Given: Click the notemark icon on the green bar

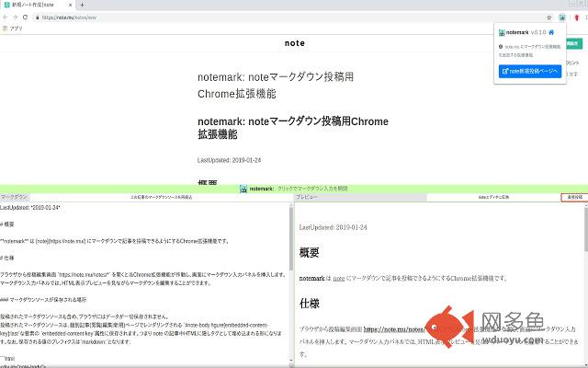Looking at the screenshot, I should [243, 189].
